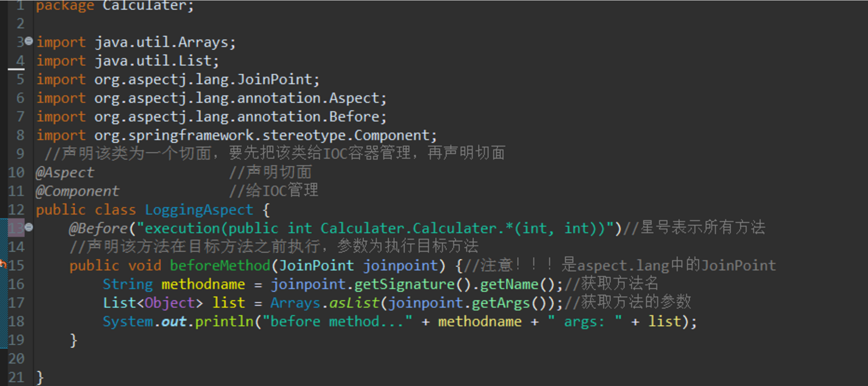This screenshot has width=868, height=386.
Task: Click line number 20 in the gutter
Action: point(16,358)
